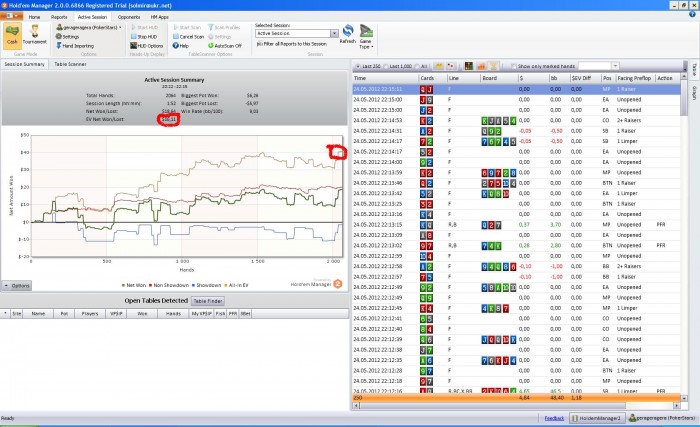
Task: Sort hands by the $EV Diff column
Action: click(585, 78)
